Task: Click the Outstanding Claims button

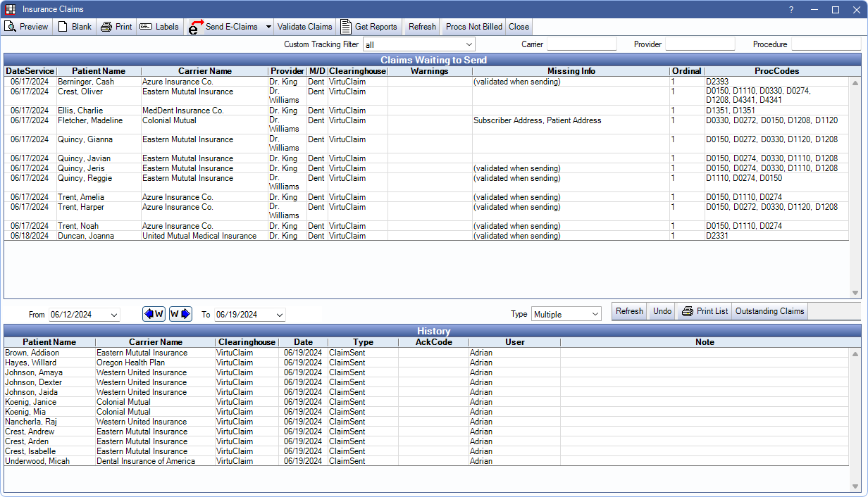Action: click(769, 311)
